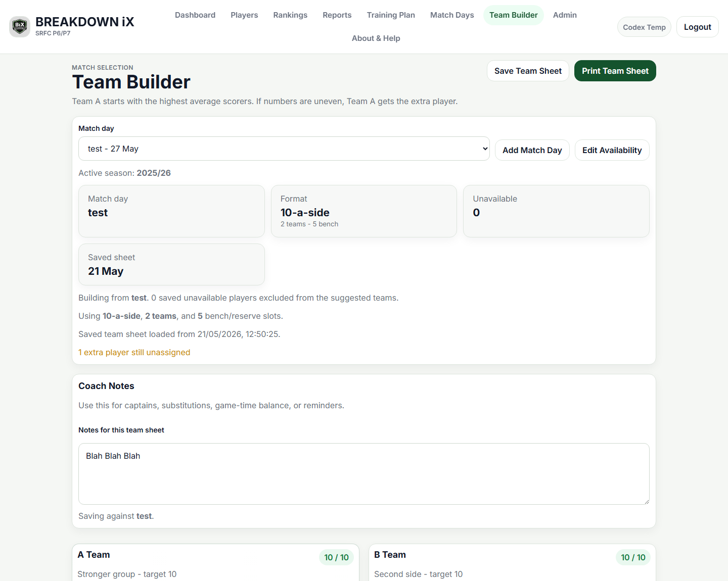Click the B Team 10 / 10 badge

[x=633, y=557]
